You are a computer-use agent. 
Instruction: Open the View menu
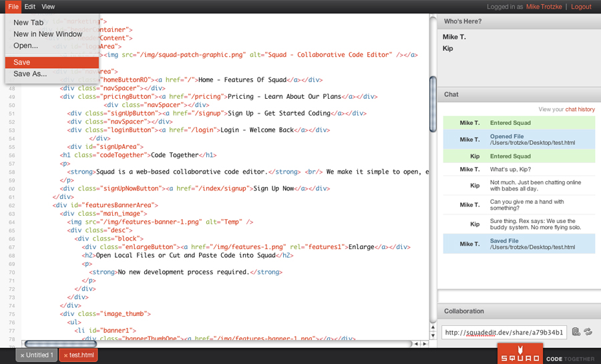tap(48, 7)
